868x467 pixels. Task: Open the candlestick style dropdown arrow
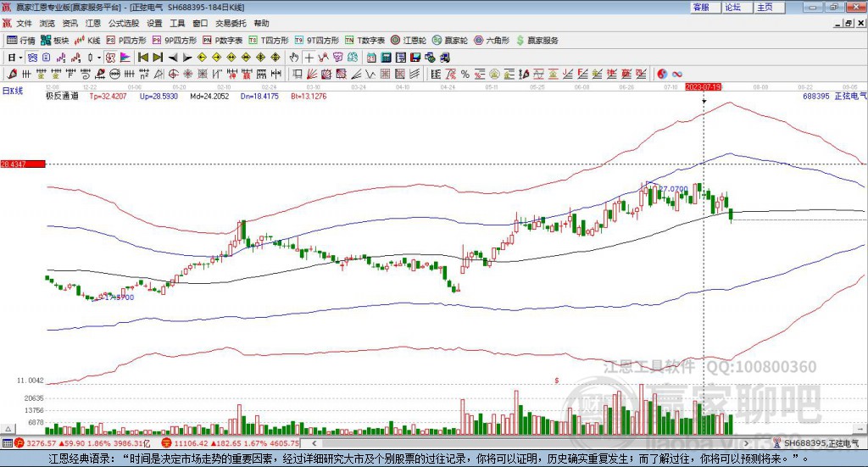(x=99, y=58)
